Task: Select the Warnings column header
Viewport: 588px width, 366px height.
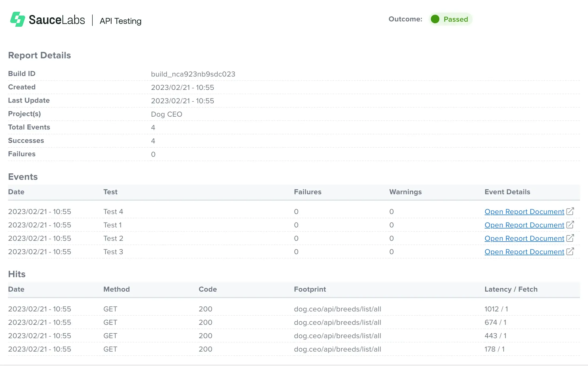Action: [x=405, y=192]
